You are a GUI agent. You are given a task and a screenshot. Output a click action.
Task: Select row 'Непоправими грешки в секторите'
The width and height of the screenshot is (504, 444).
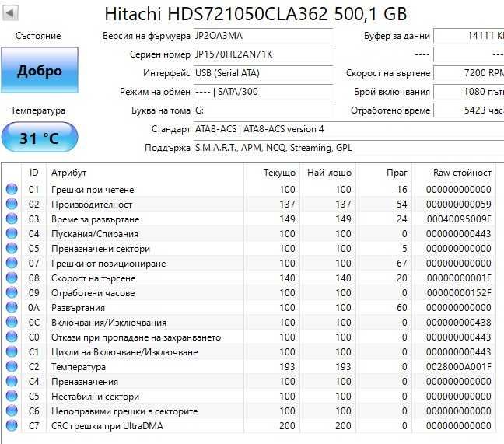click(x=250, y=411)
